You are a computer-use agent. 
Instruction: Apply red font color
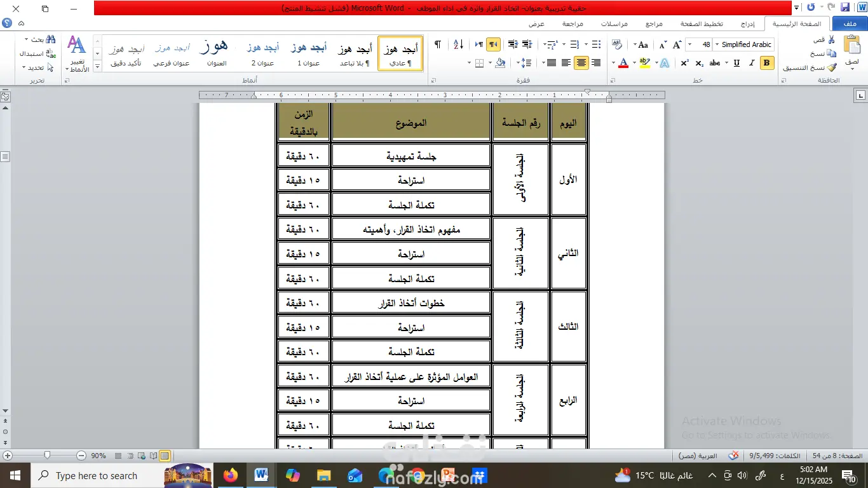[x=623, y=63]
